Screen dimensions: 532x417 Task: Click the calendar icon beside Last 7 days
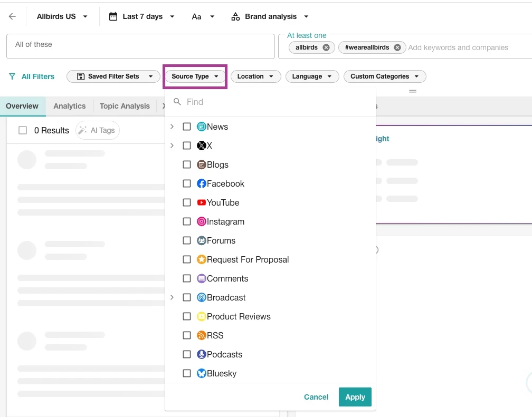click(x=113, y=16)
